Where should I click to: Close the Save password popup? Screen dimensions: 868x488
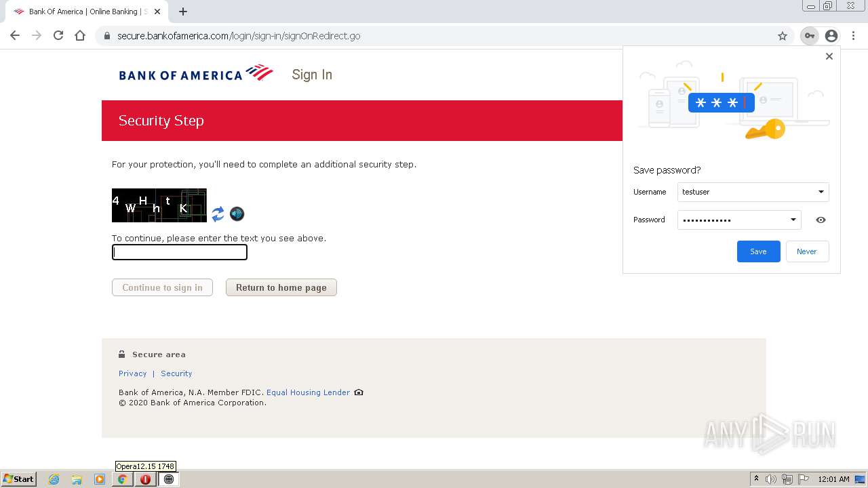(x=829, y=56)
